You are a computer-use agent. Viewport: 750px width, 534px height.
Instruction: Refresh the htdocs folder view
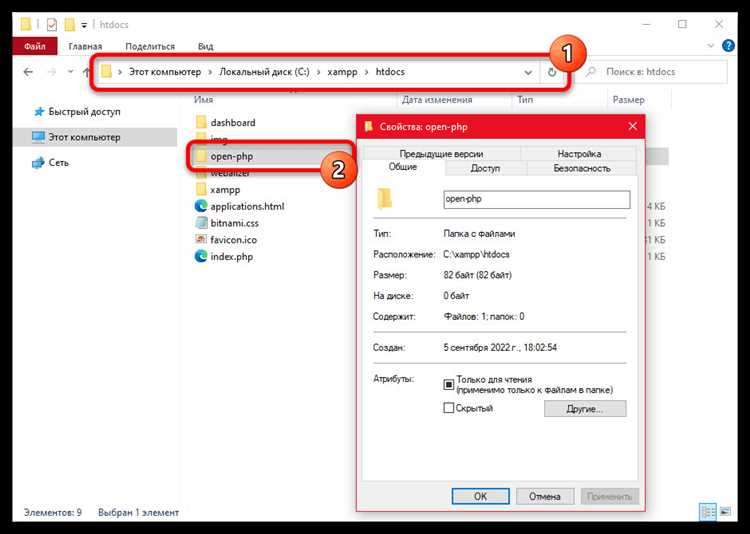coord(552,72)
